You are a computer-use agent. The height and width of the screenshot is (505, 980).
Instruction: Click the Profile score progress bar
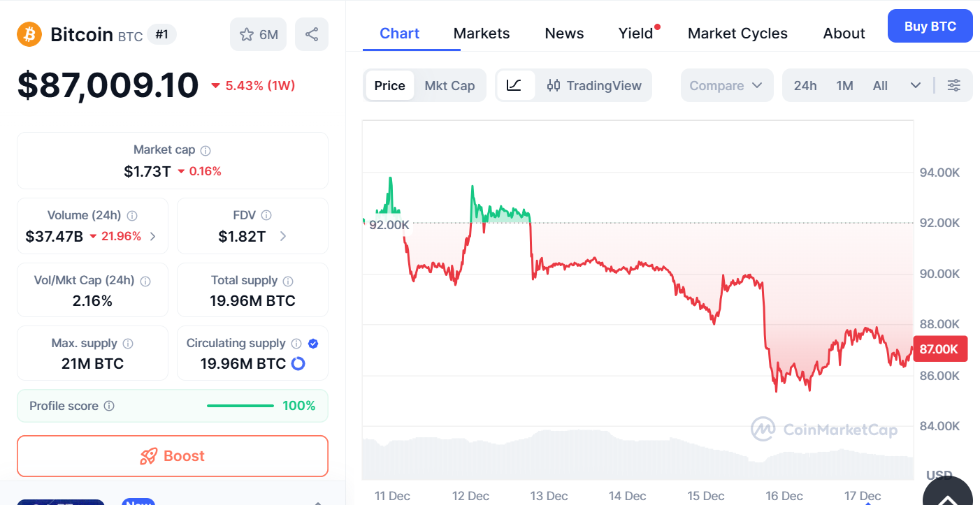coord(240,405)
